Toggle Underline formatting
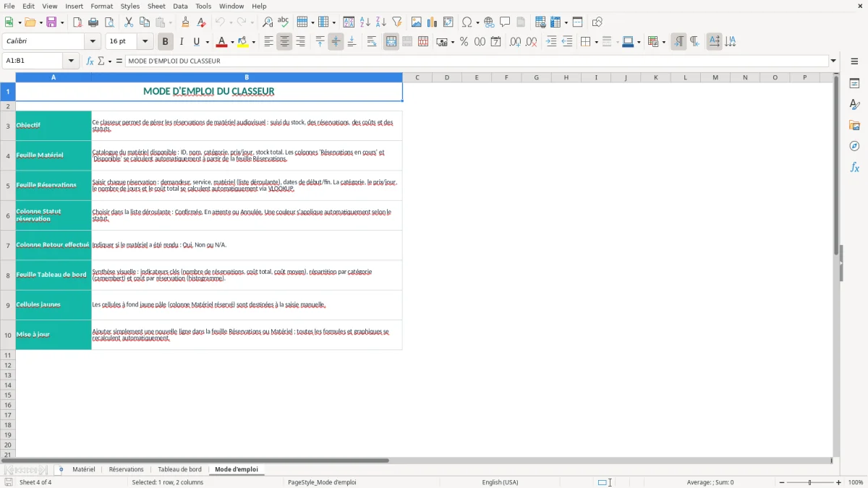 196,42
